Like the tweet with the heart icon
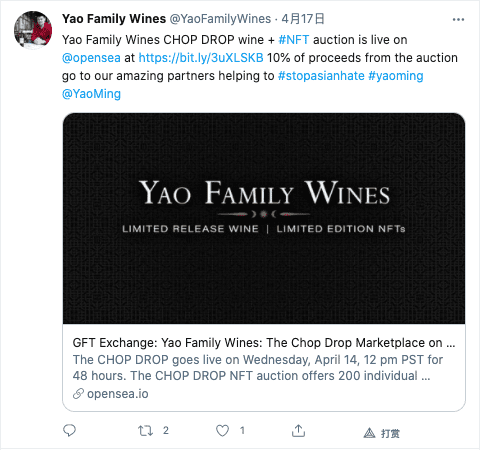 click(222, 431)
